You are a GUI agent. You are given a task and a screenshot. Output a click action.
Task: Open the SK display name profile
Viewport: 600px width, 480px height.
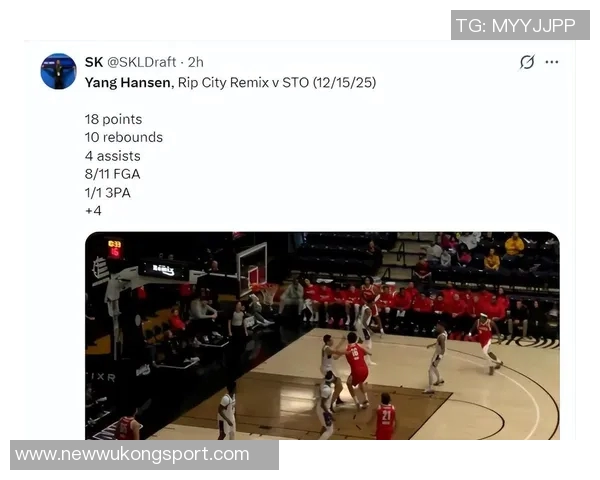pyautogui.click(x=94, y=62)
